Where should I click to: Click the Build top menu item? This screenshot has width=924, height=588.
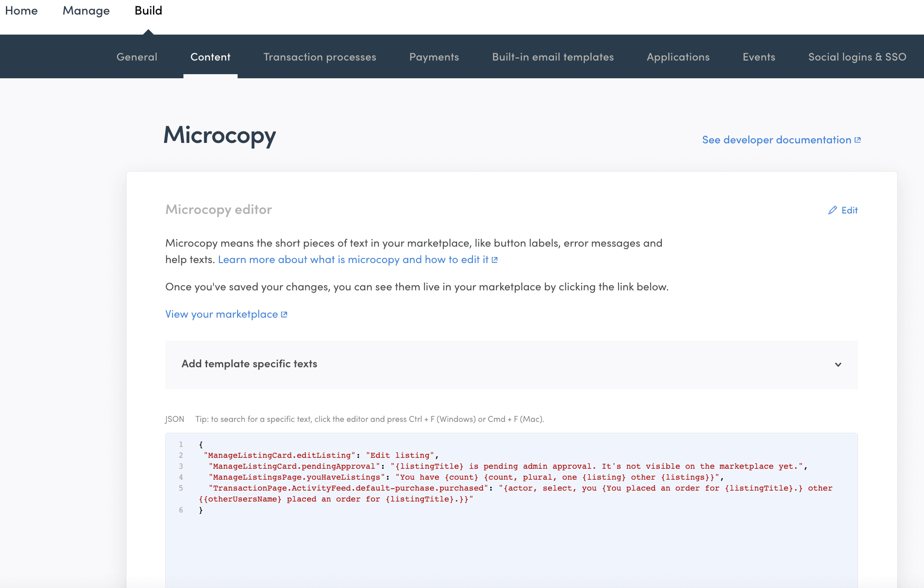click(x=148, y=10)
